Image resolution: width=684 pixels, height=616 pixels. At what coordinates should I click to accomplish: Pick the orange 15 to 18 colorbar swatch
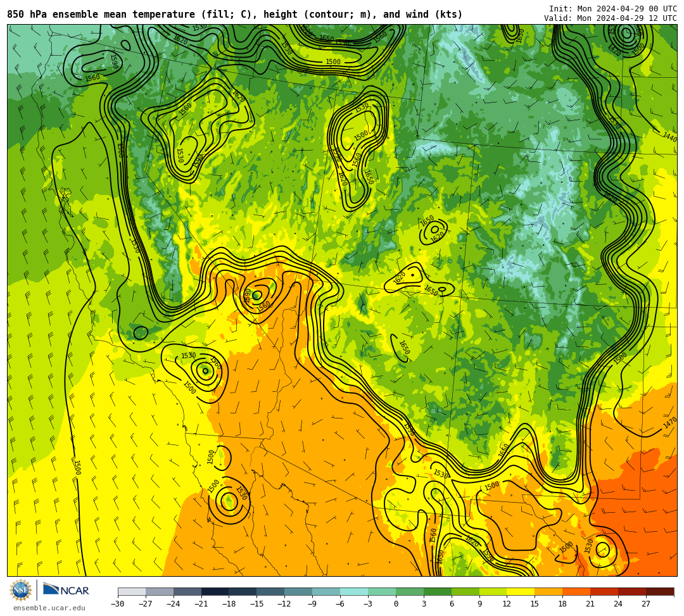click(548, 591)
